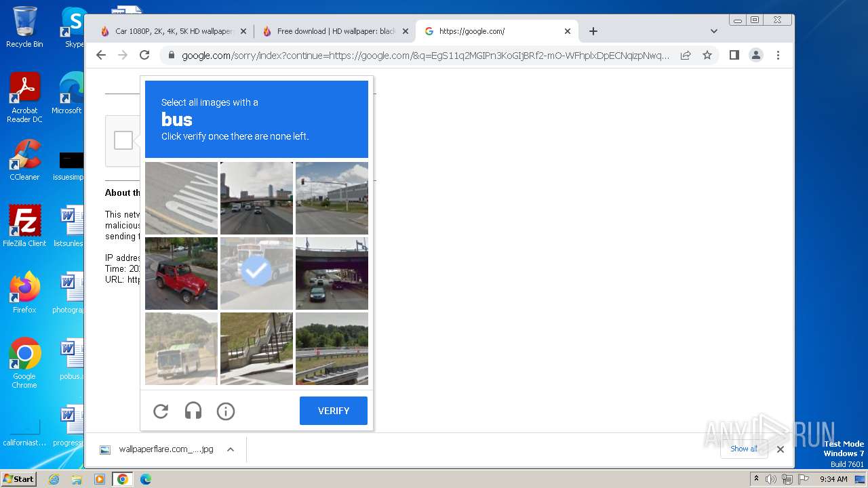Open the Windows Start menu
Image resolution: width=868 pixels, height=488 pixels.
coord(18,479)
